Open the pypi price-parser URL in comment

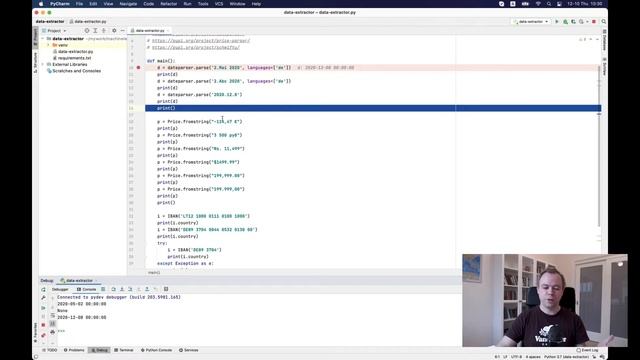coord(201,41)
